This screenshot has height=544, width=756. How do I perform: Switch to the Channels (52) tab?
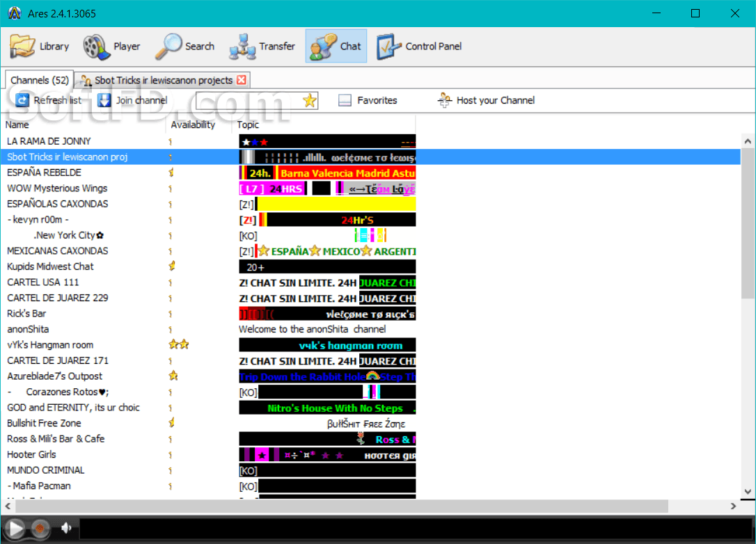[x=40, y=80]
